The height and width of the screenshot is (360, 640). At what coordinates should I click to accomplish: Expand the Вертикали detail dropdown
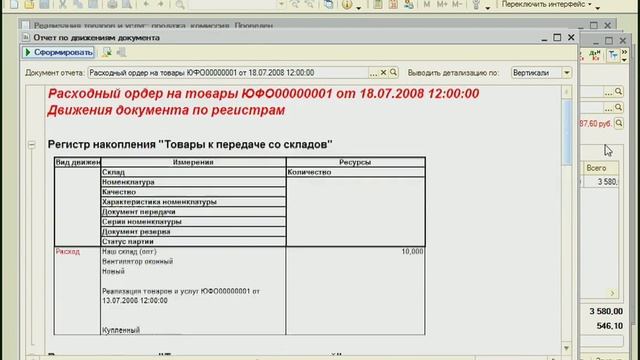pos(567,73)
